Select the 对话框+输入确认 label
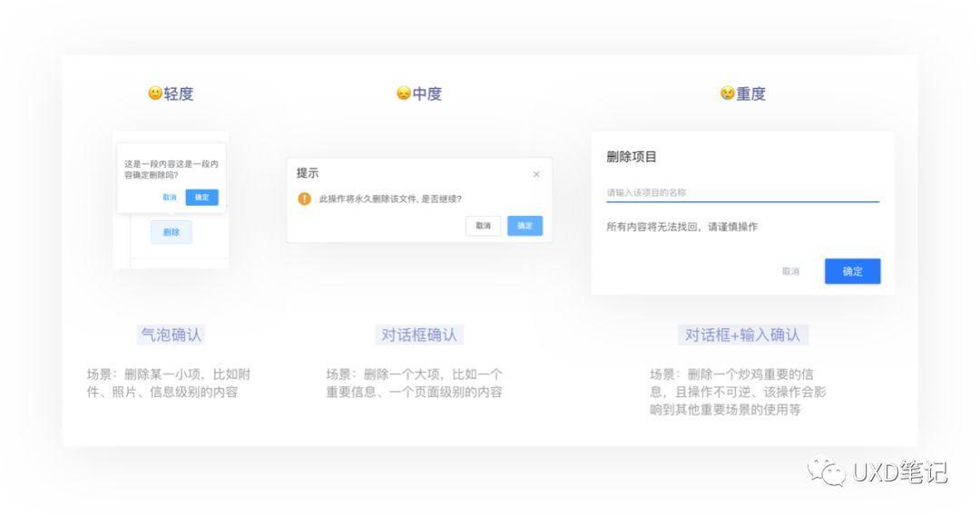The width and height of the screenshot is (980, 515). click(742, 335)
